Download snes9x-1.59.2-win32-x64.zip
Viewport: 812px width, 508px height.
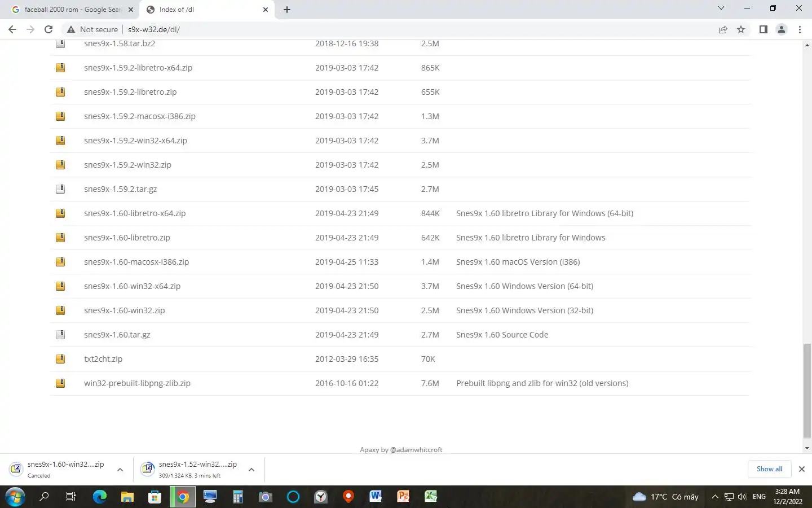click(x=135, y=141)
